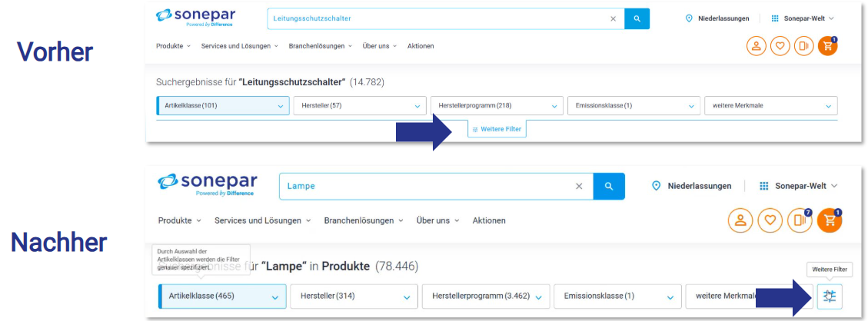This screenshot has width=868, height=321.
Task: Expand the Artikelklasse (465) filter
Action: click(222, 296)
